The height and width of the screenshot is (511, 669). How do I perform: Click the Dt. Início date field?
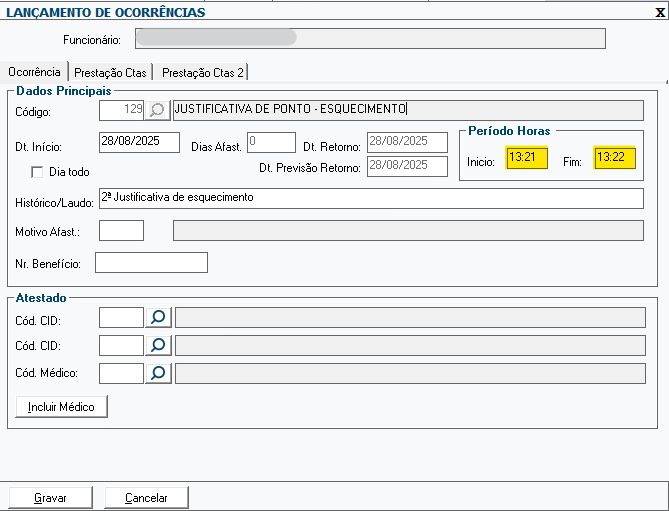(139, 142)
